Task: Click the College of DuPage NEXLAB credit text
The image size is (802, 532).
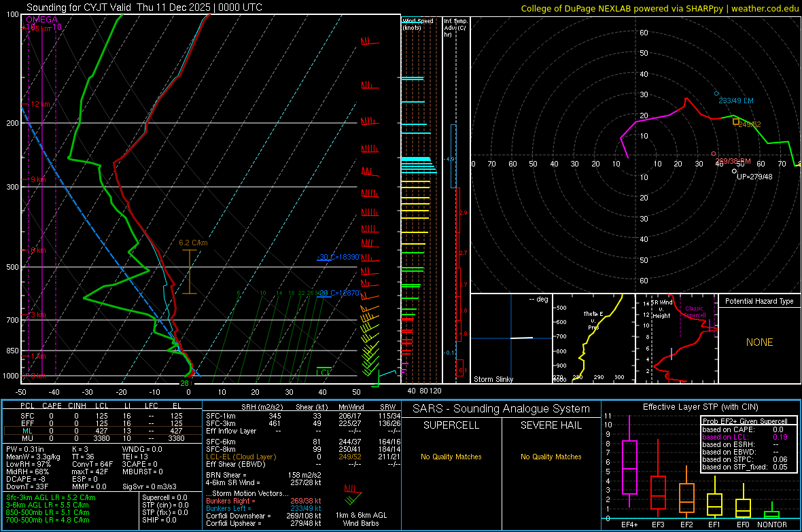Action: pyautogui.click(x=659, y=8)
